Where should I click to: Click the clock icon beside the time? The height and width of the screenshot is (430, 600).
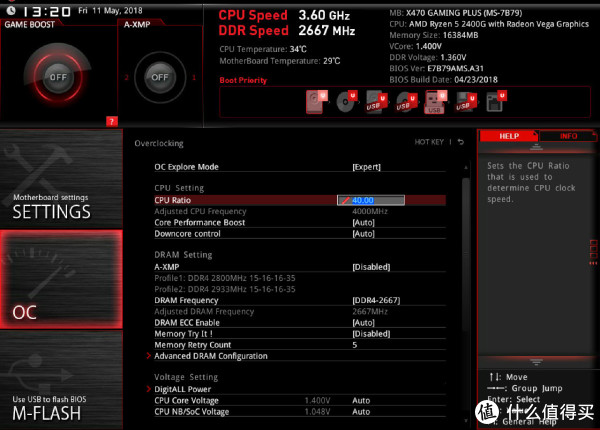(x=11, y=10)
